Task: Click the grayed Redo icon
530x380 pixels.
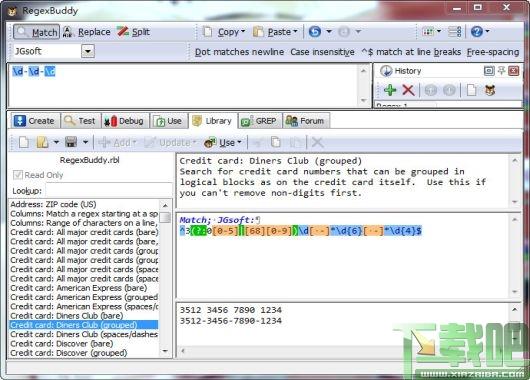Action: coord(344,32)
